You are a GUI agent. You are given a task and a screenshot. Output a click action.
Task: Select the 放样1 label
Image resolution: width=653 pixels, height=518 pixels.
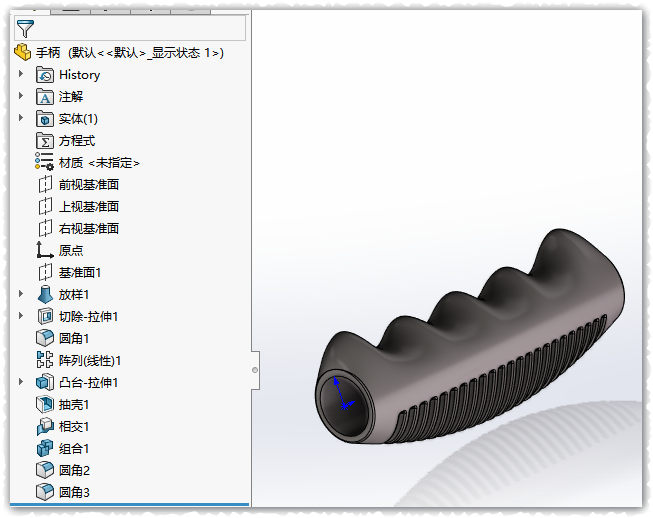click(x=74, y=295)
